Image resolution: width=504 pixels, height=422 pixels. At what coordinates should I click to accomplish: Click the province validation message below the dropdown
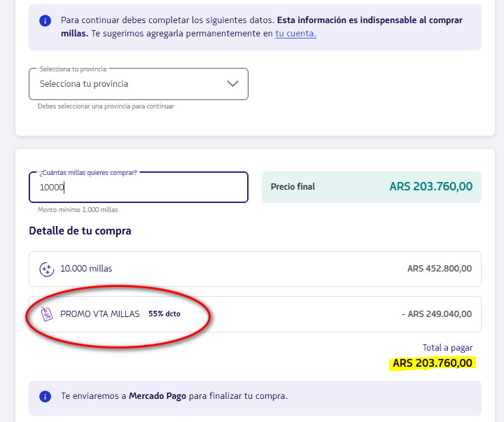106,106
